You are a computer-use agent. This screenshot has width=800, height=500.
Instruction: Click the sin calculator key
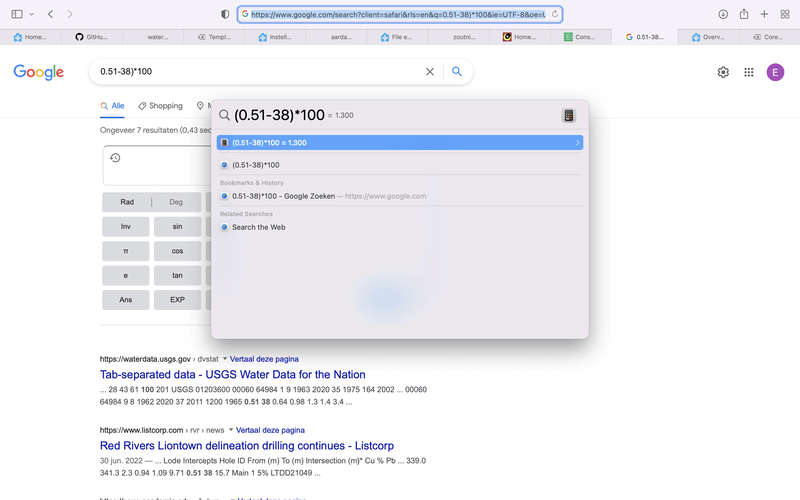(178, 227)
